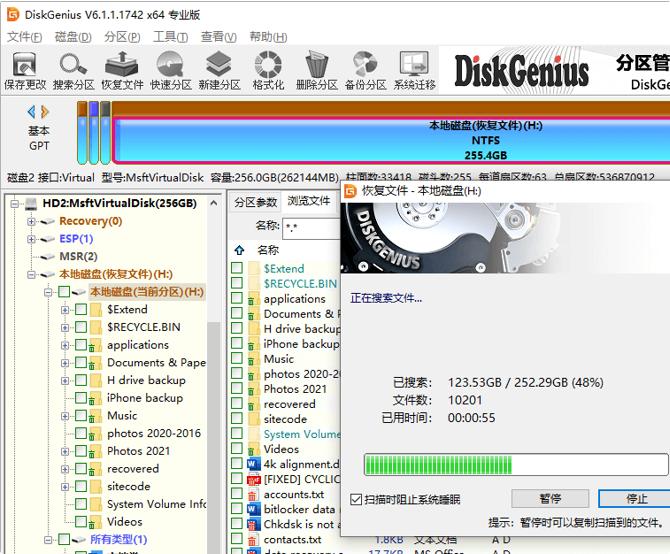This screenshot has width=670, height=554.
Task: Check the Photos 2021 checkbox in file list
Action: click(237, 388)
